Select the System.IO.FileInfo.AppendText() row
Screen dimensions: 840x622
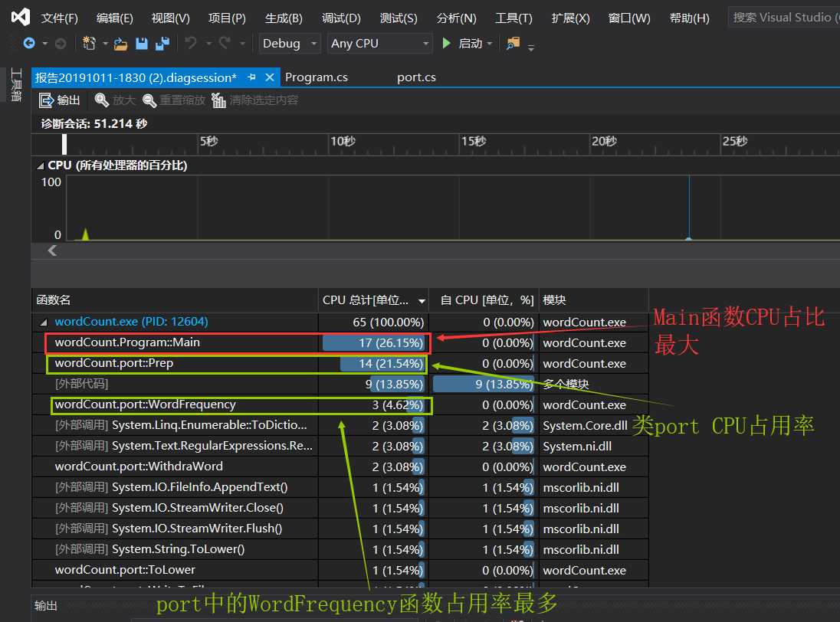click(340, 487)
